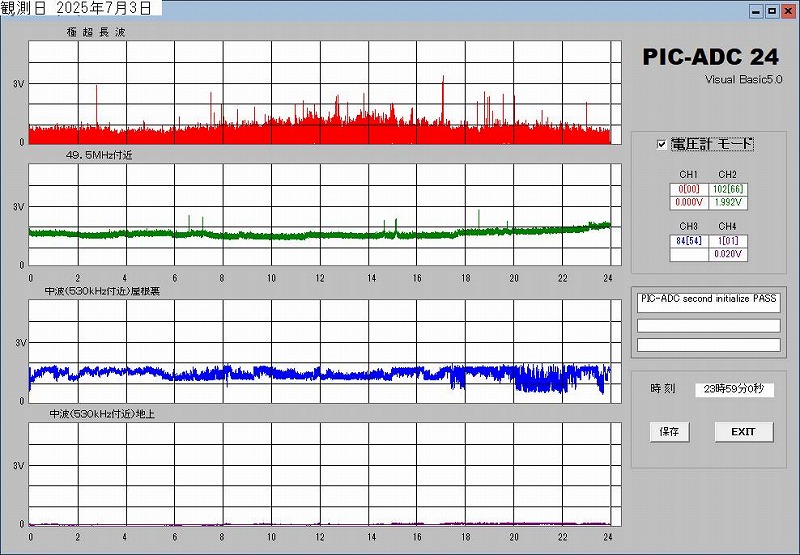Click the CH2 column label
Viewport: 800px width, 555px height.
(x=728, y=174)
